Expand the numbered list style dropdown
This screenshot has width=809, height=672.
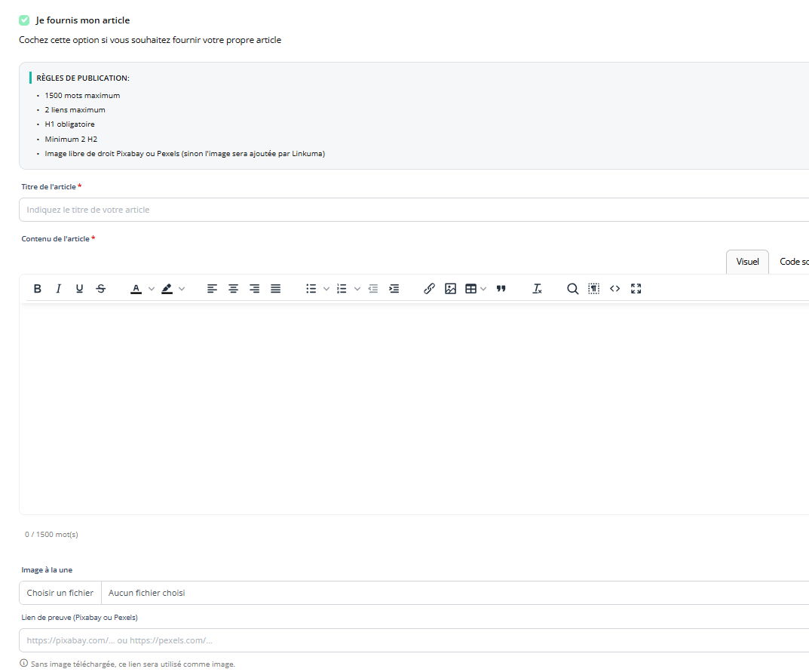tap(357, 289)
